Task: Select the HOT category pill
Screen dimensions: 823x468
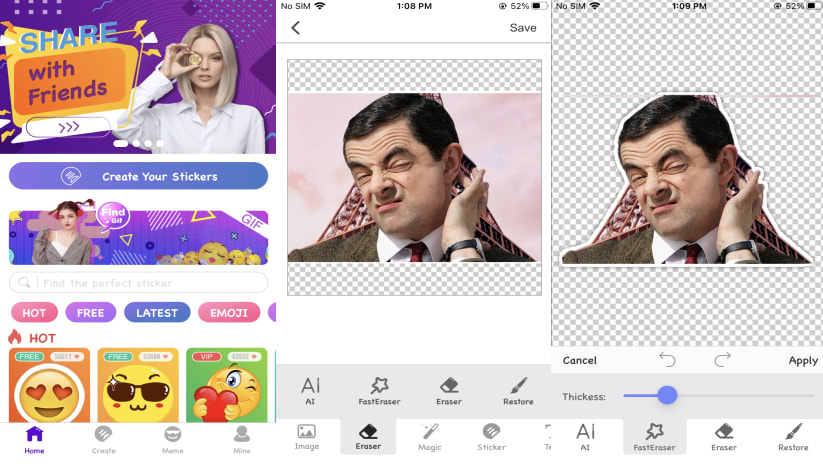Action: pos(34,313)
